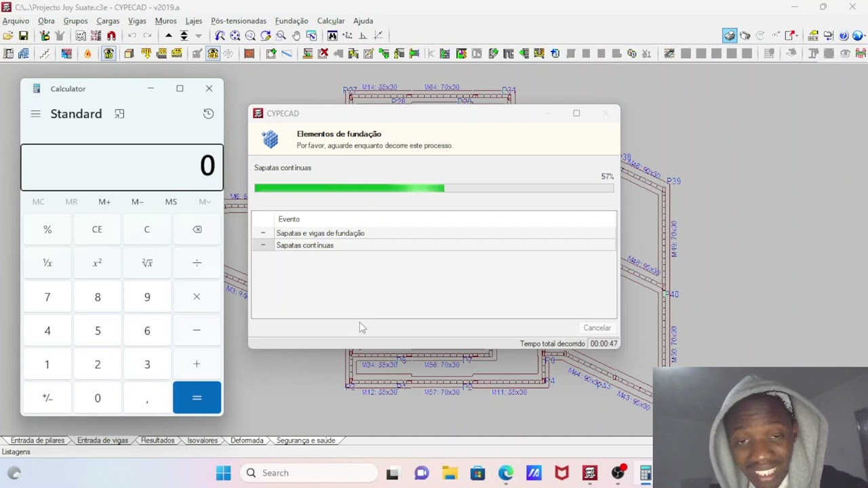Open Calculator history icon
The width and height of the screenshot is (868, 488).
(x=208, y=114)
